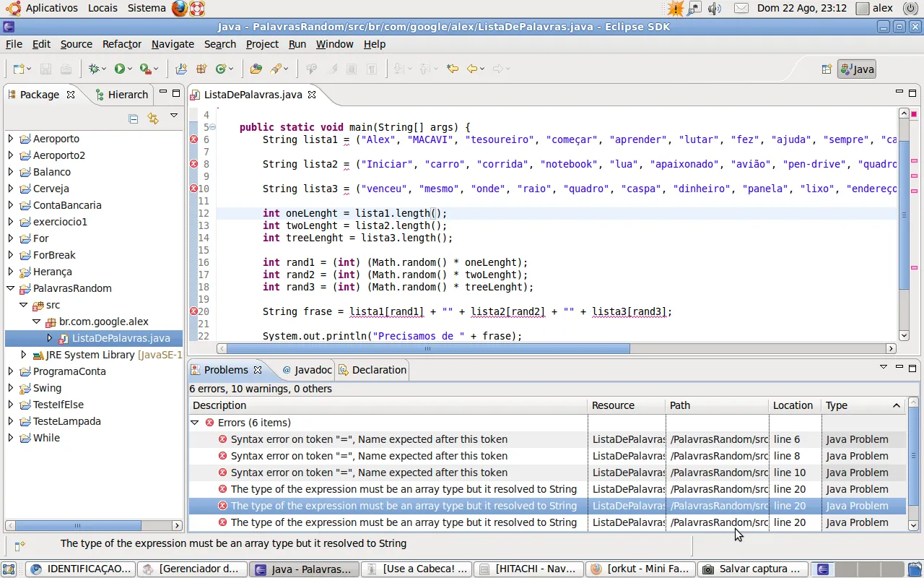Open the Package Explorer view menu dropdown
Screen dimensions: 924x578
click(x=173, y=116)
